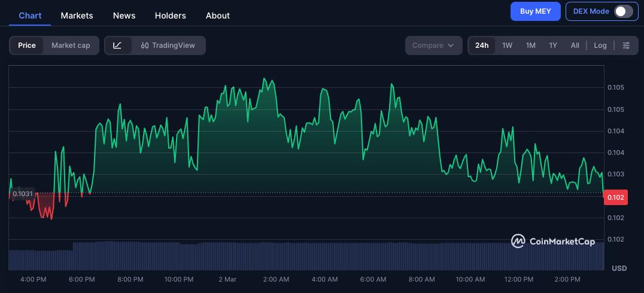Click the 8:00 AM time axis label

[x=422, y=279]
